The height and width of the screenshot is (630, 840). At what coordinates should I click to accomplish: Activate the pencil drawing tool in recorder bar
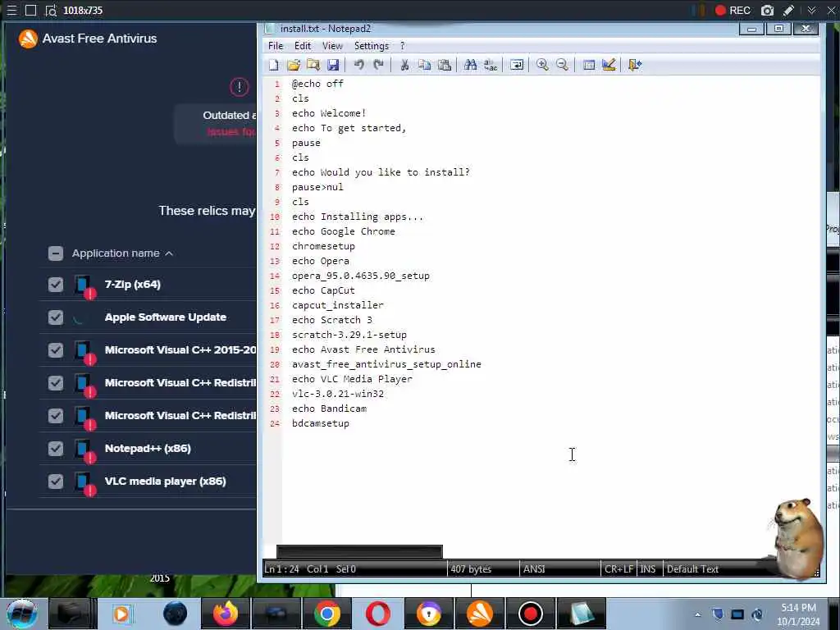(788, 10)
